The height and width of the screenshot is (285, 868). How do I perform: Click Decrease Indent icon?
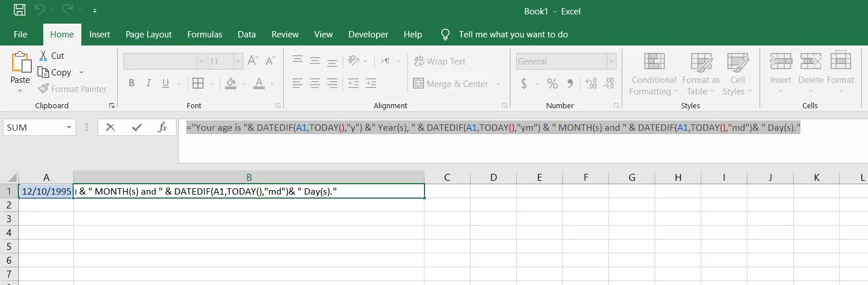pos(354,84)
